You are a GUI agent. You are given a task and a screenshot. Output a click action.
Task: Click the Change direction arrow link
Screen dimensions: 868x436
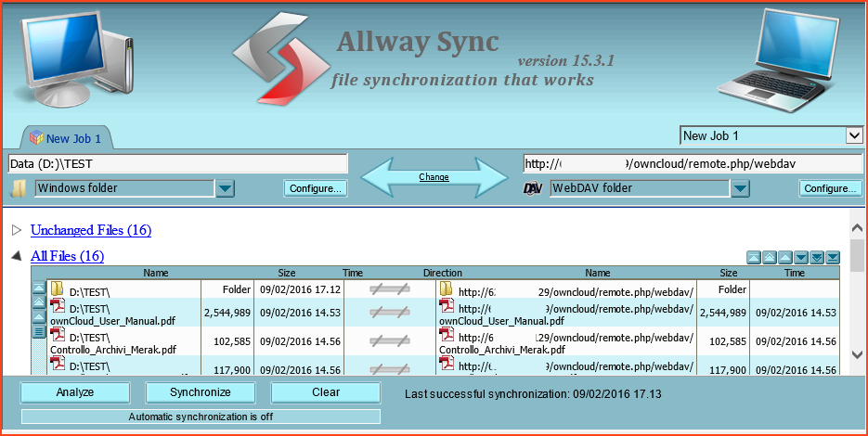coord(434,177)
